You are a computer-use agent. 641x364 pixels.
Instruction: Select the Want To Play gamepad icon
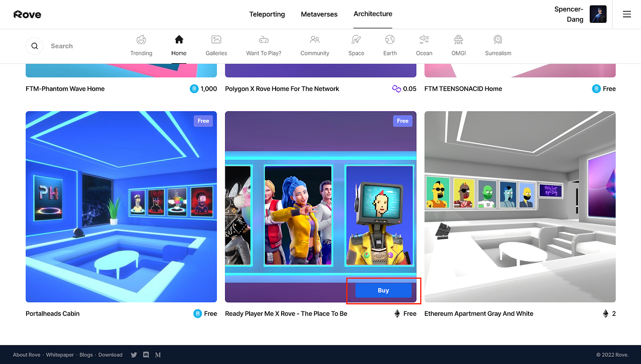pos(264,39)
